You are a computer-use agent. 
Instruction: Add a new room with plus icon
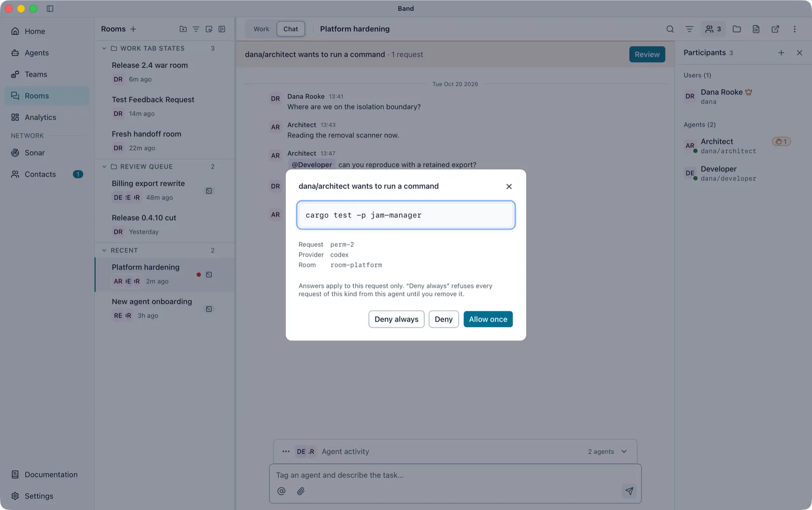pyautogui.click(x=133, y=29)
